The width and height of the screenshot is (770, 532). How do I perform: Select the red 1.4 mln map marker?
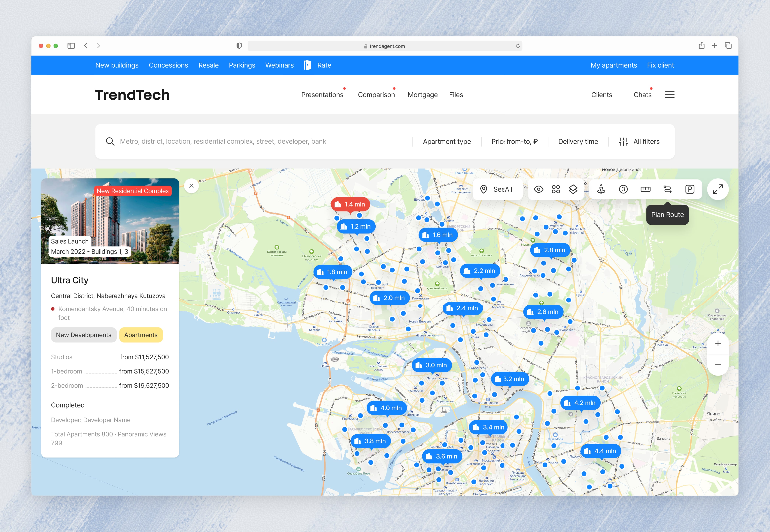coord(350,204)
